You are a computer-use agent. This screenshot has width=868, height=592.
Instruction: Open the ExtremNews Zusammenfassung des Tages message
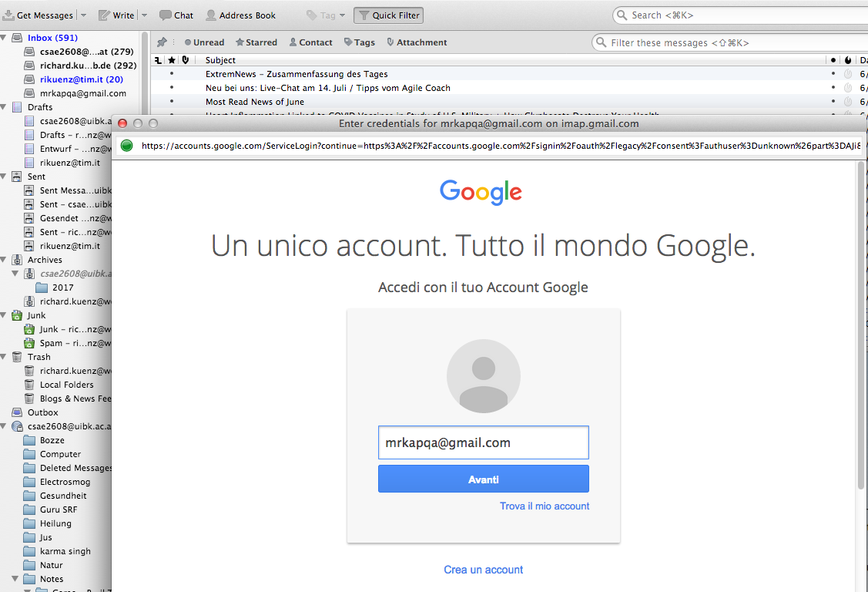coord(297,74)
